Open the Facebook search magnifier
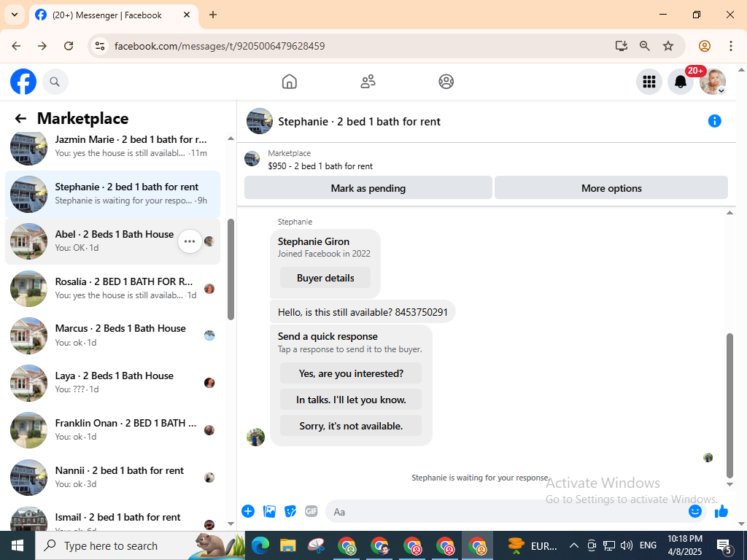The width and height of the screenshot is (747, 560). pos(55,82)
